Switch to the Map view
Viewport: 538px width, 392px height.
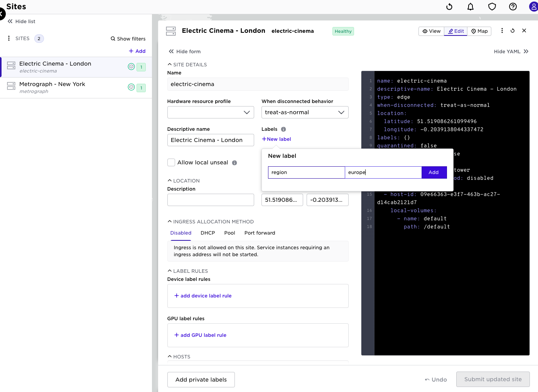479,31
